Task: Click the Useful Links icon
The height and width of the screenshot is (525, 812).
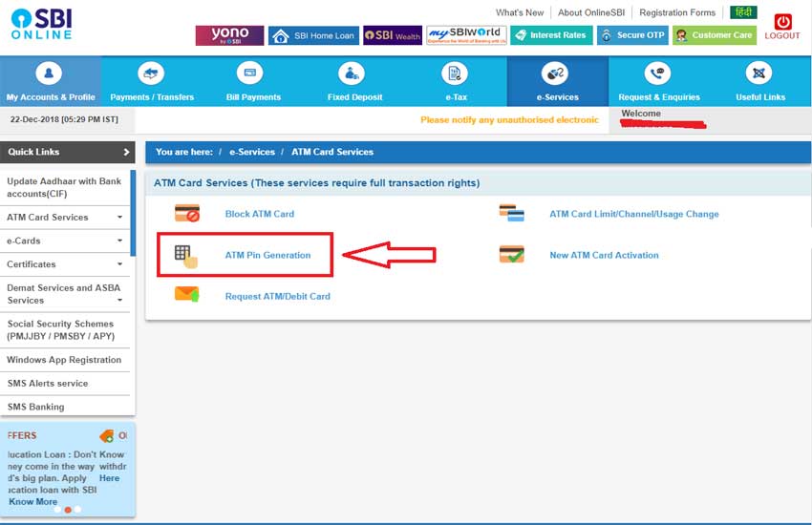Action: coord(759,73)
